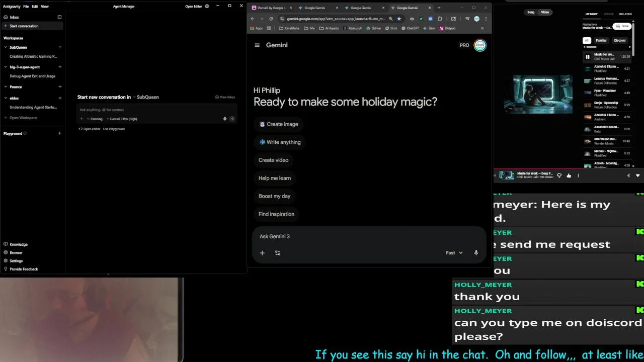
Task: Click Open Editor in Antigravity title bar
Action: tap(193, 7)
